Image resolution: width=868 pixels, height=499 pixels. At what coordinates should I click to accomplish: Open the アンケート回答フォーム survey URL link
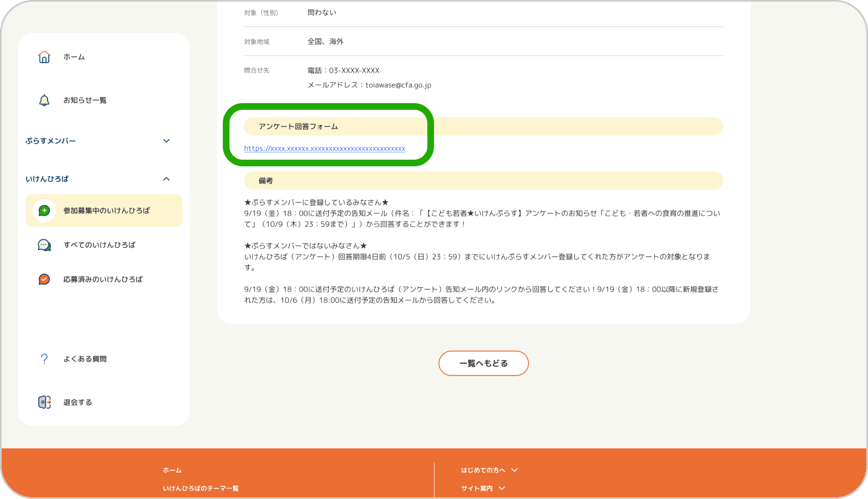click(324, 148)
